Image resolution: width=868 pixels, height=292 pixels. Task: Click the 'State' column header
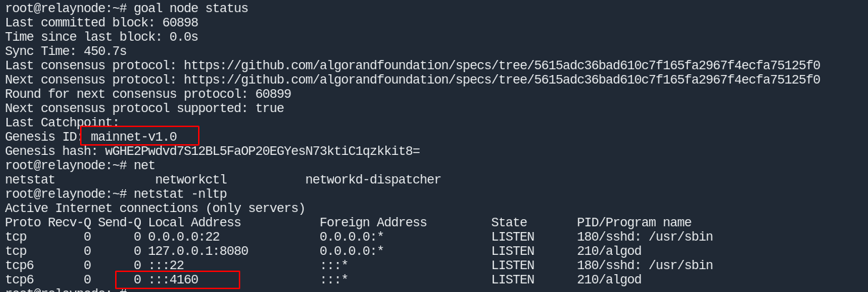coord(509,223)
